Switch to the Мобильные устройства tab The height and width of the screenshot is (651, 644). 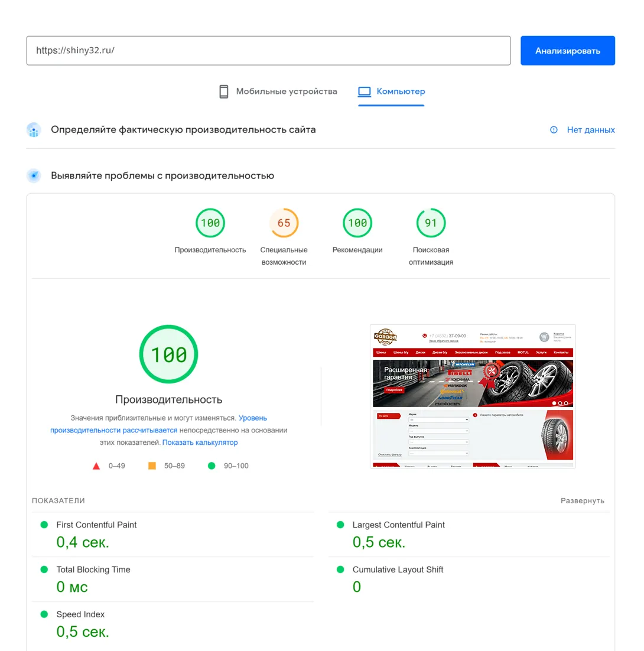tap(278, 92)
